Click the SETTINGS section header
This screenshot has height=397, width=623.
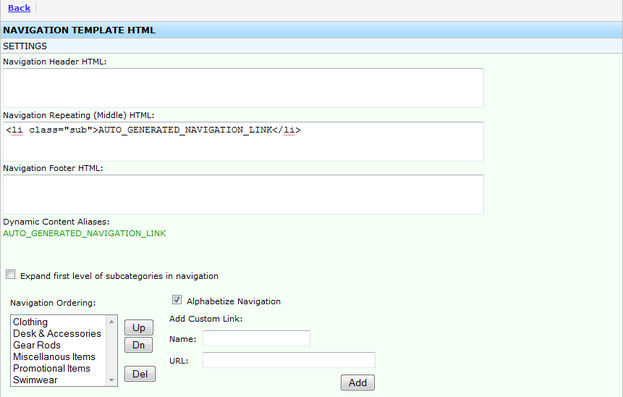click(25, 46)
